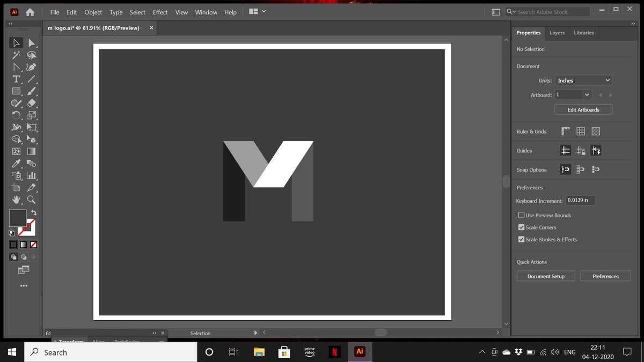Pick the Eyedropper tool

point(16,164)
